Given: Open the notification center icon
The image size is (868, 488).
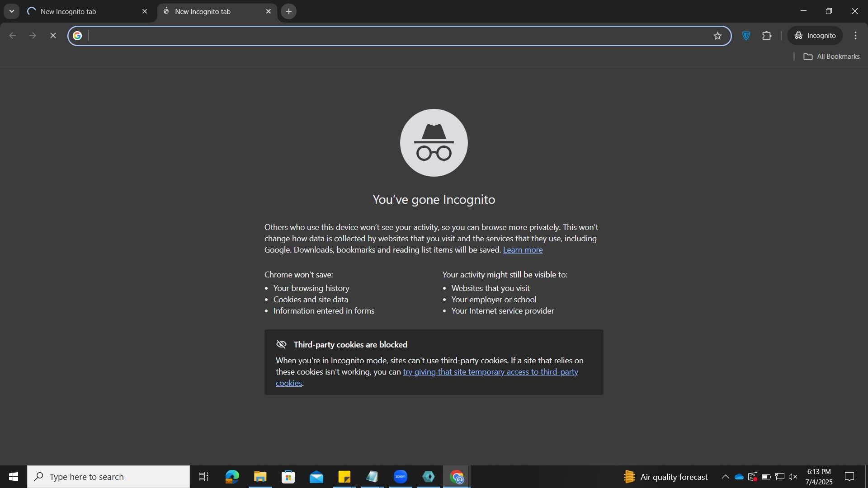Looking at the screenshot, I should pos(850,477).
